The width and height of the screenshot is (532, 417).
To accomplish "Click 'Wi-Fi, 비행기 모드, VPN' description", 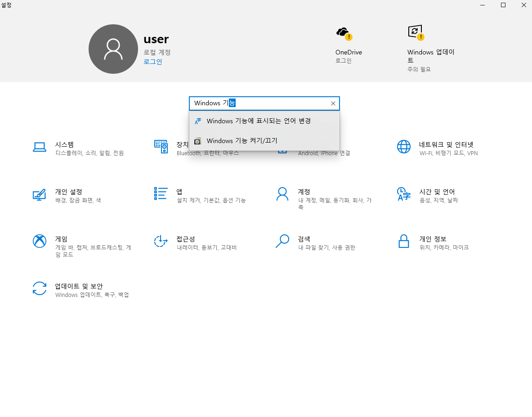I will point(448,153).
